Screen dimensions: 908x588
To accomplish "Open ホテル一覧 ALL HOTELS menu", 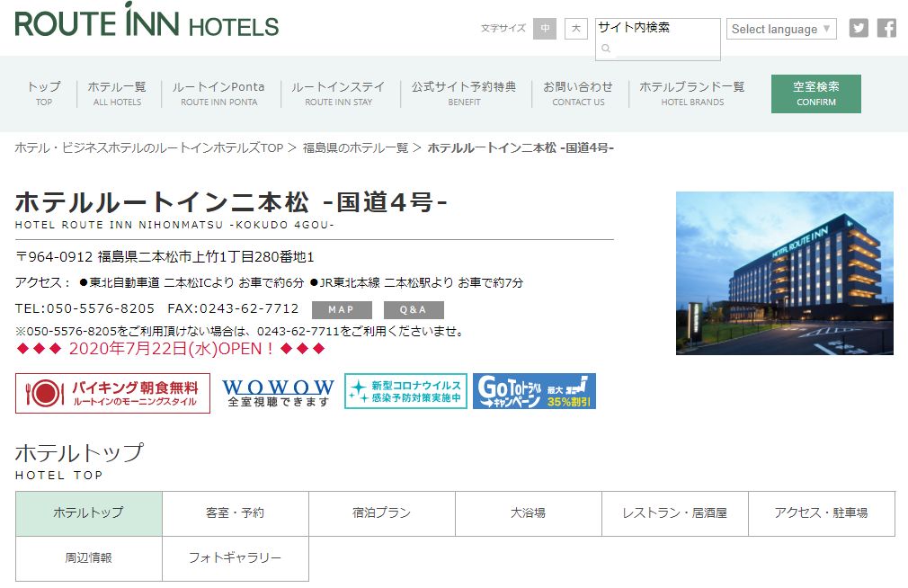I will pos(117,94).
